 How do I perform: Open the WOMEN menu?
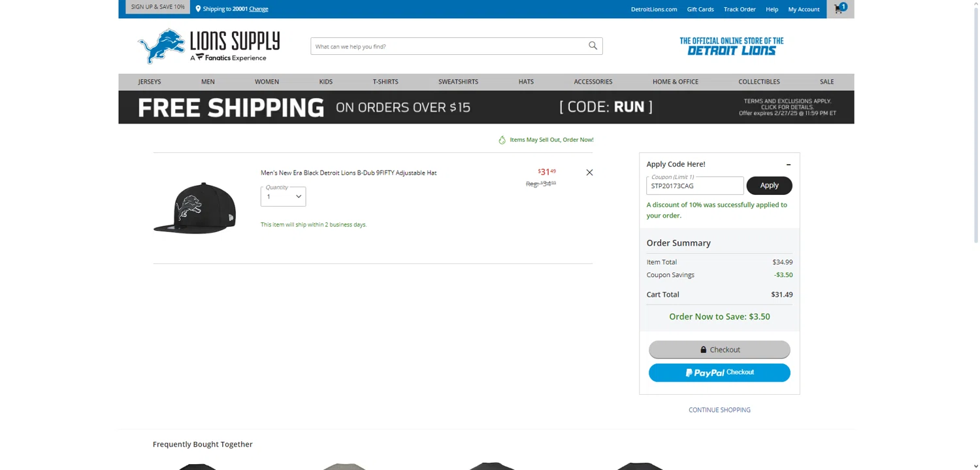(267, 82)
